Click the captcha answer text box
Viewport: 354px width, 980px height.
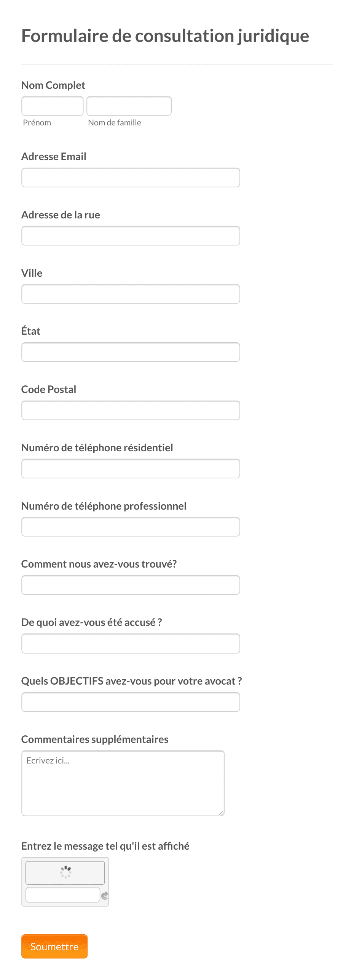tap(63, 895)
